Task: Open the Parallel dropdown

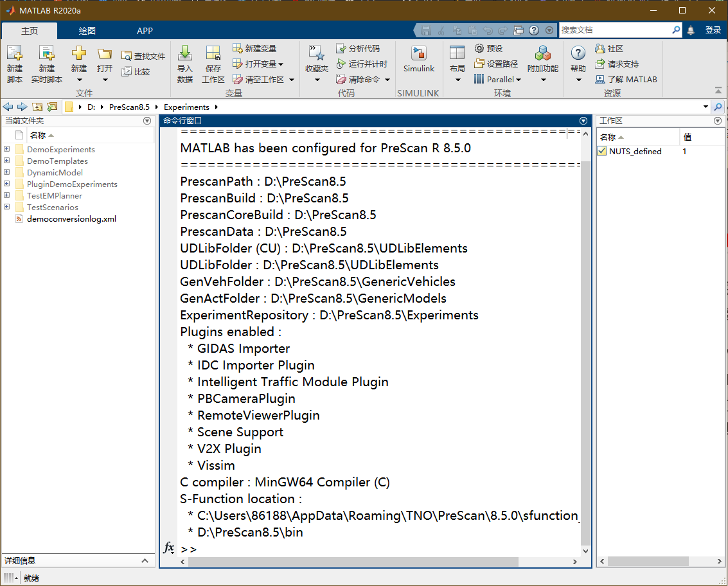Action: [498, 80]
